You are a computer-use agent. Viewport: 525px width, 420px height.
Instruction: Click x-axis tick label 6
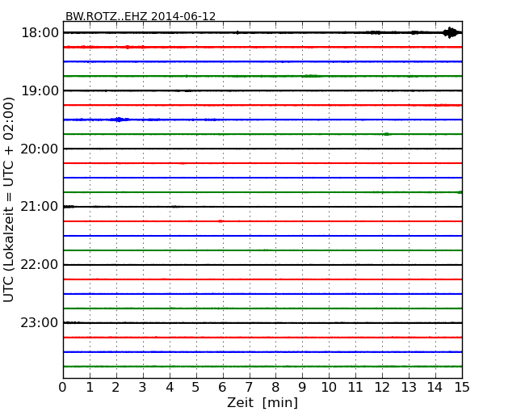(x=222, y=388)
